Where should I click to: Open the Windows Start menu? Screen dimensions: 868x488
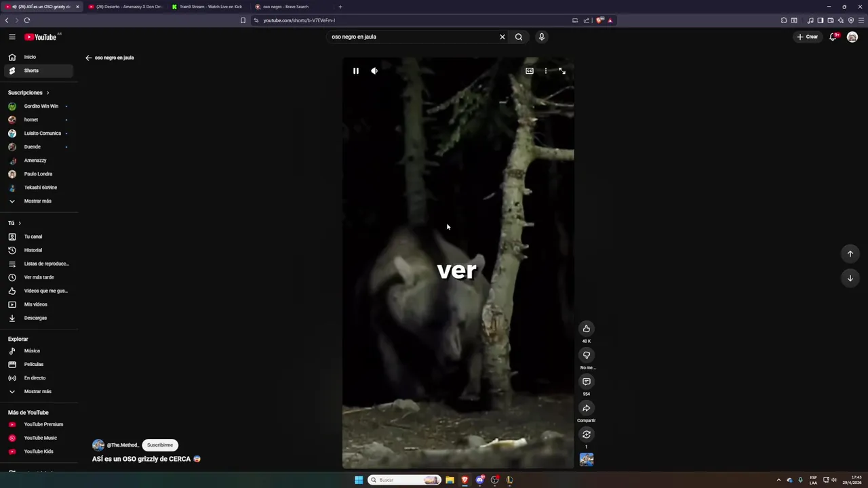tap(359, 480)
